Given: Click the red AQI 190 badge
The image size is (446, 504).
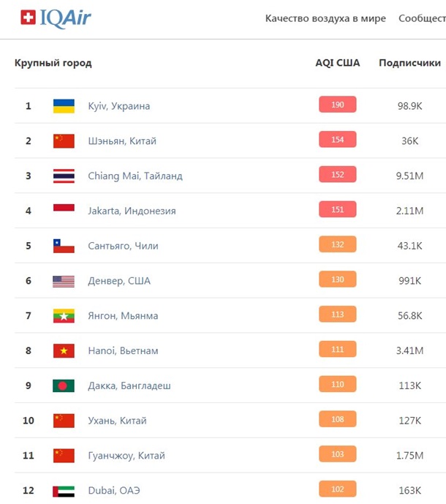Looking at the screenshot, I should [337, 105].
